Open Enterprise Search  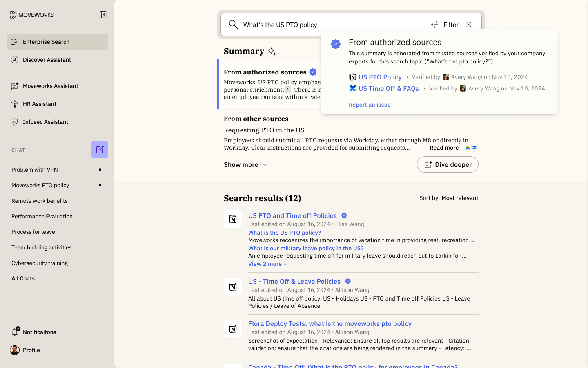tap(57, 42)
